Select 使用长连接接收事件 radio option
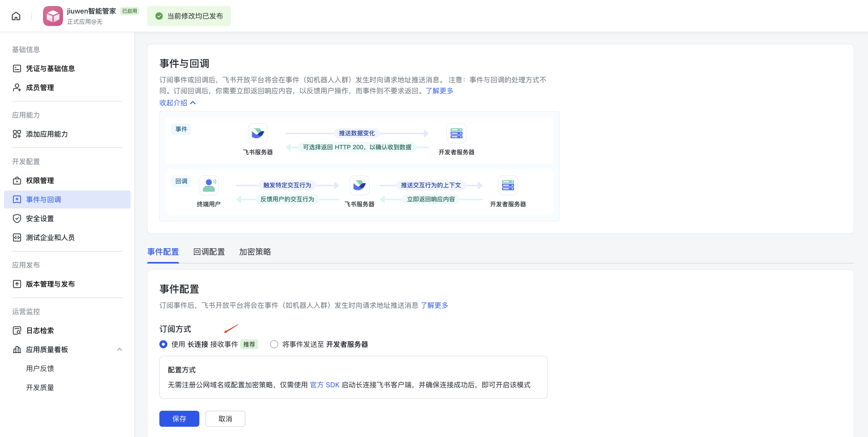The width and height of the screenshot is (868, 437). click(x=163, y=344)
